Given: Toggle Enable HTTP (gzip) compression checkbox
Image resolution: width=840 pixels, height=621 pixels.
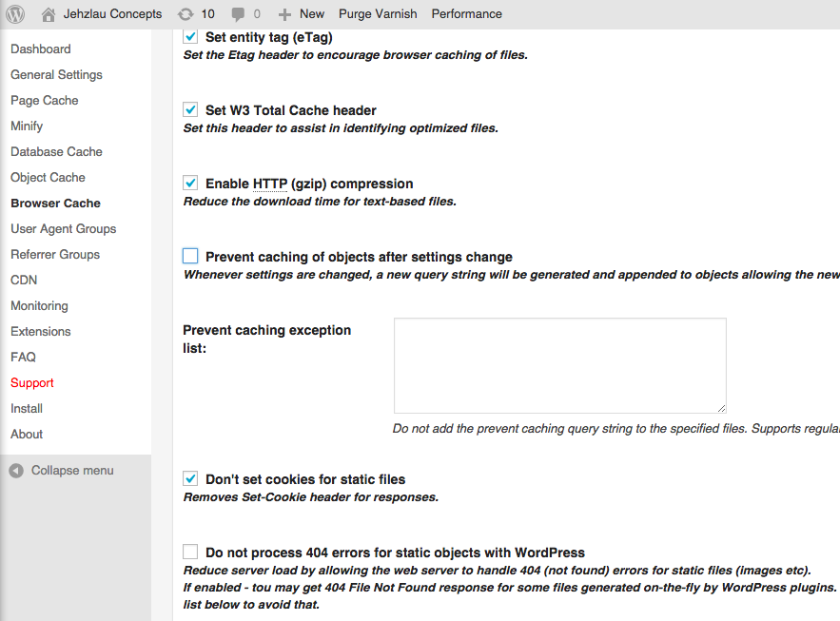Looking at the screenshot, I should pos(190,184).
